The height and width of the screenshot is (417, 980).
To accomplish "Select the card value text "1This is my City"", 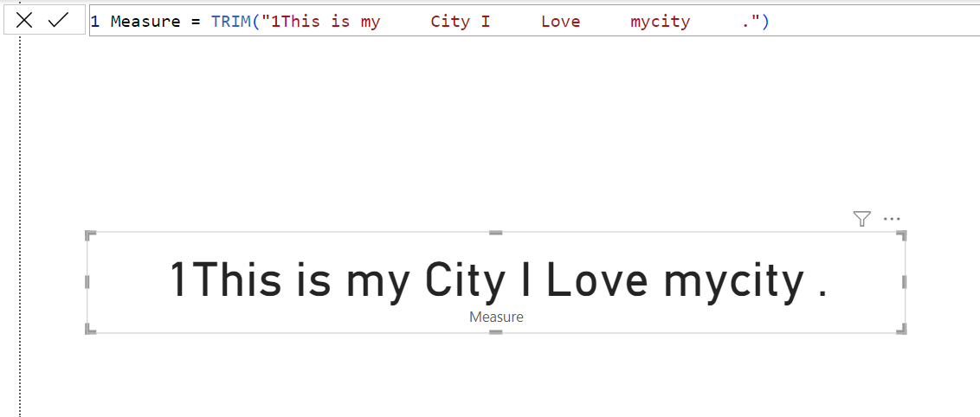I will (x=338, y=280).
